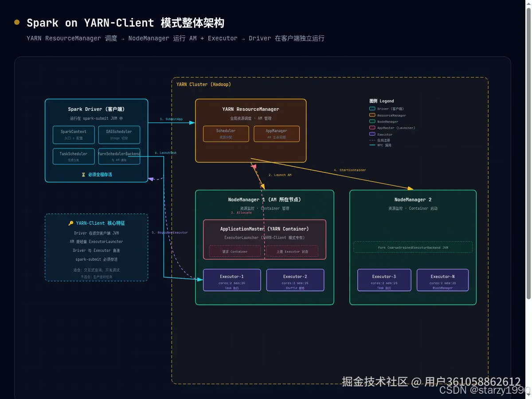Select the Scheduler box in ResourceManager
The image size is (532, 399).
tap(226, 134)
